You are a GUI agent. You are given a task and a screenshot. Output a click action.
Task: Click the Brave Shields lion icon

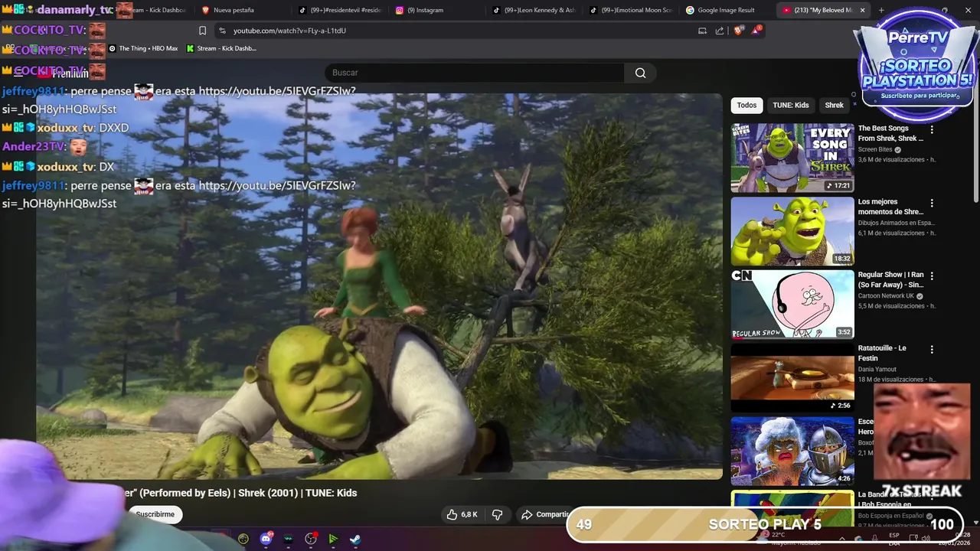(x=738, y=31)
